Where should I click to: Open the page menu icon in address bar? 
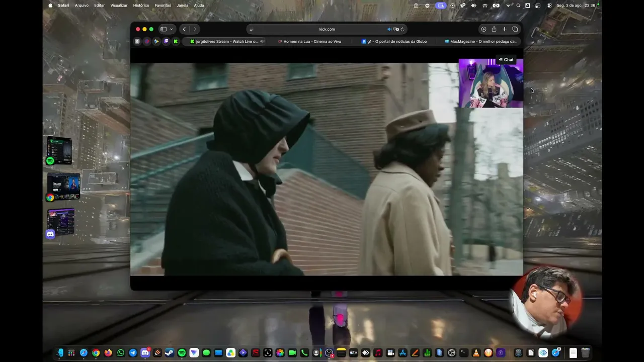coord(252,29)
